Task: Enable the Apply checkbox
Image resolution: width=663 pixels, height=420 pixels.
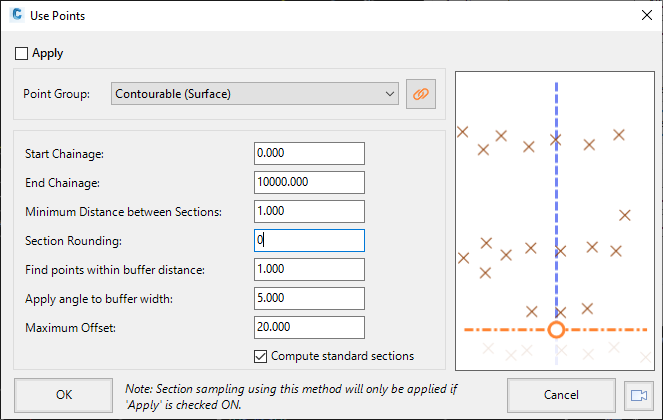Action: (x=22, y=53)
